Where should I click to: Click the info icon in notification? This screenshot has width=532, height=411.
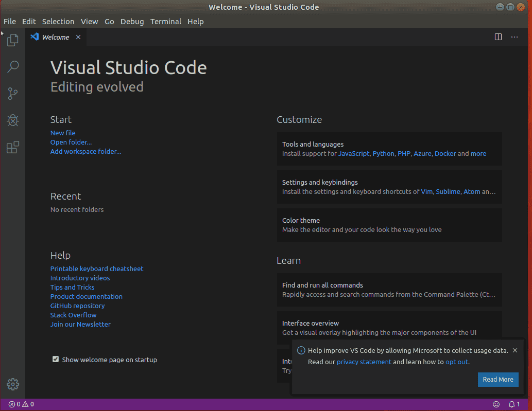[301, 350]
